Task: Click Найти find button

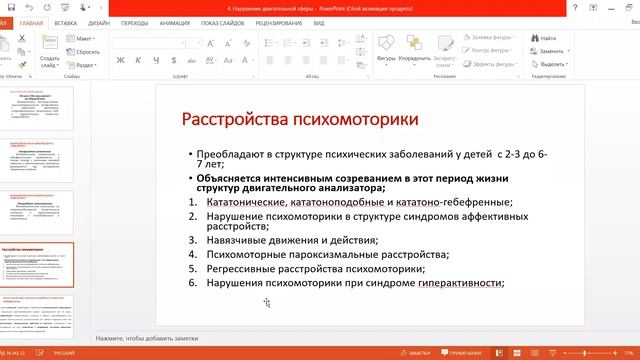Action: [x=544, y=38]
